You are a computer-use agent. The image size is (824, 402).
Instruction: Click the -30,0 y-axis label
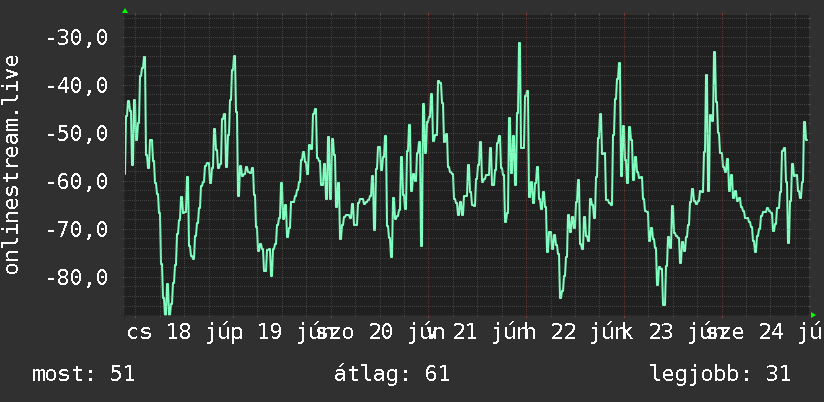click(x=77, y=38)
